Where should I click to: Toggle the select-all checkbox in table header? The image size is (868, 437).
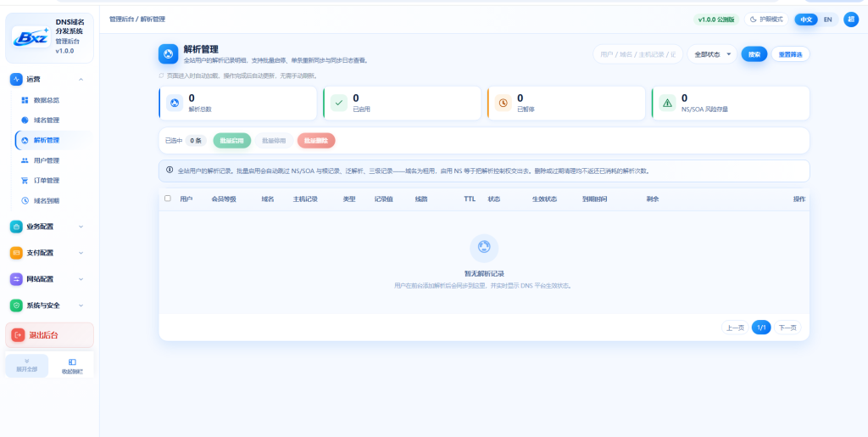(168, 199)
